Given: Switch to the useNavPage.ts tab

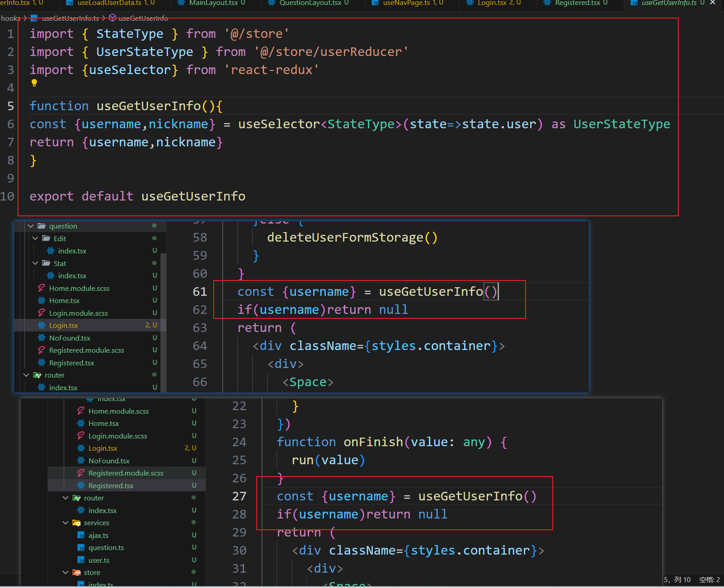Looking at the screenshot, I should coord(406,3).
